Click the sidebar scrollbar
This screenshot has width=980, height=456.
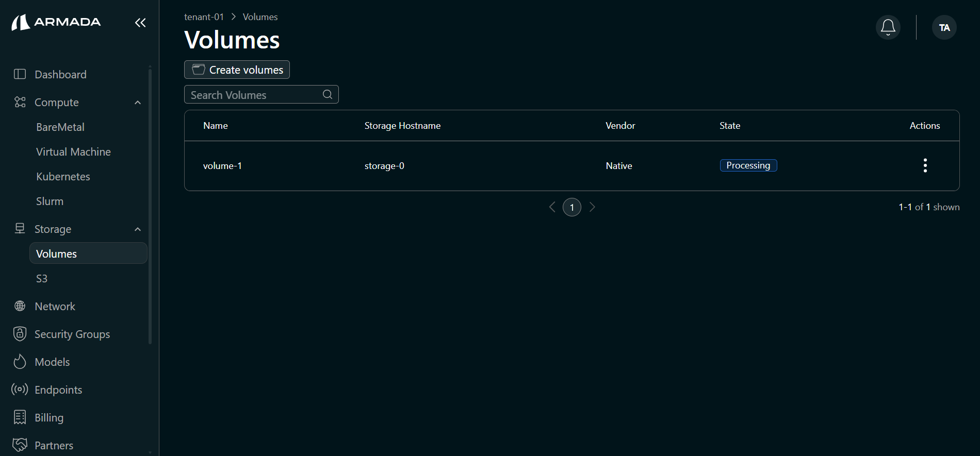[150, 206]
